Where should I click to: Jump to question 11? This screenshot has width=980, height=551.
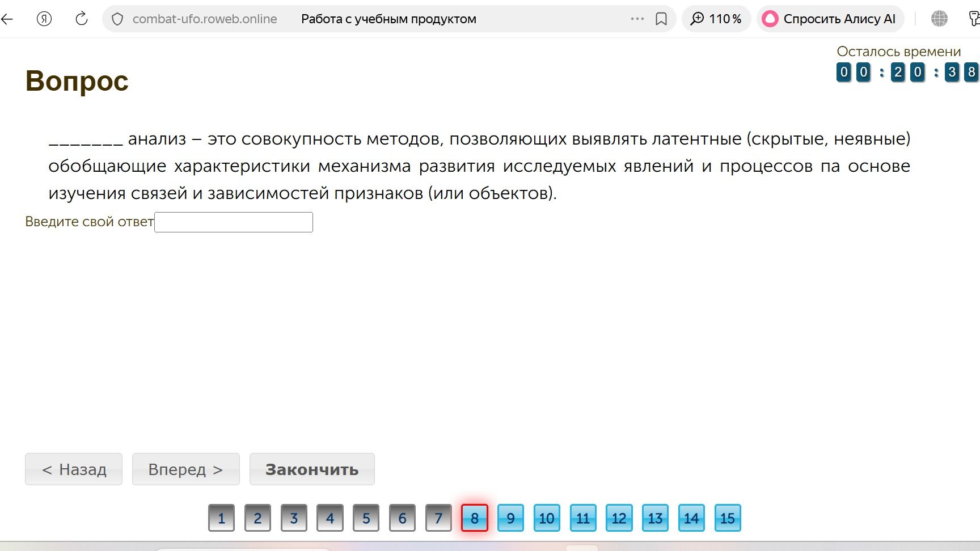583,518
